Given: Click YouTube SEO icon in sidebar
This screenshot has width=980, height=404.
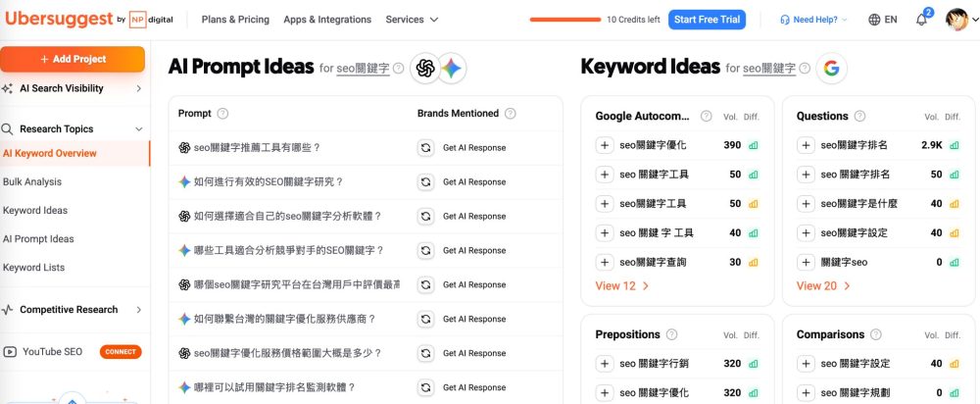Looking at the screenshot, I should click(10, 351).
